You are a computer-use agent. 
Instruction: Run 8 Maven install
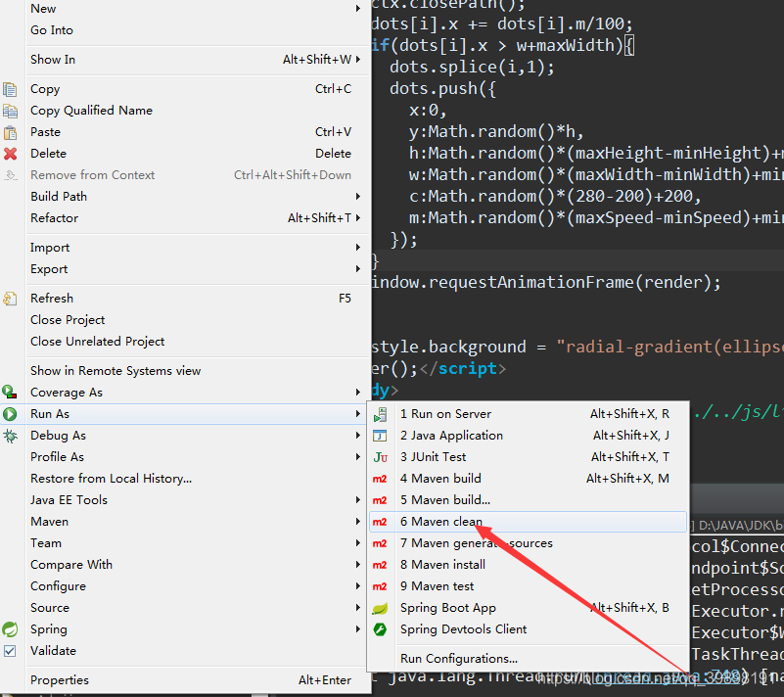(528, 565)
